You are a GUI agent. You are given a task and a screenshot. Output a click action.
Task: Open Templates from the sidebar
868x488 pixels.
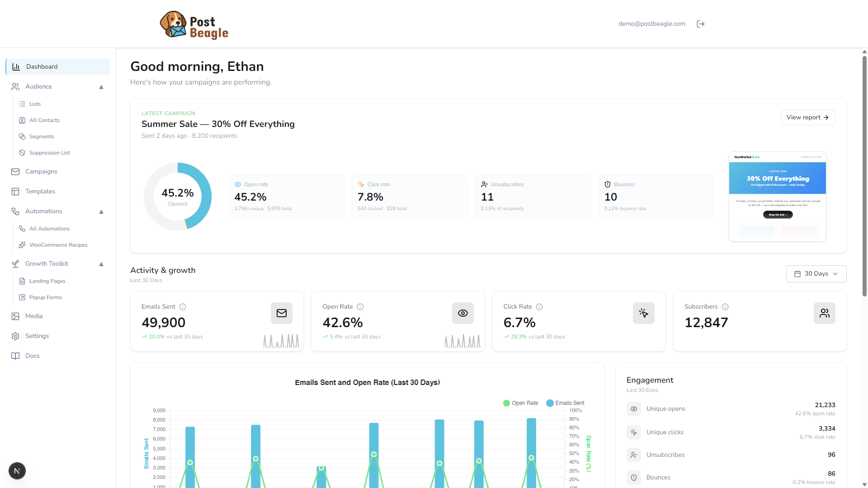[x=58, y=192]
